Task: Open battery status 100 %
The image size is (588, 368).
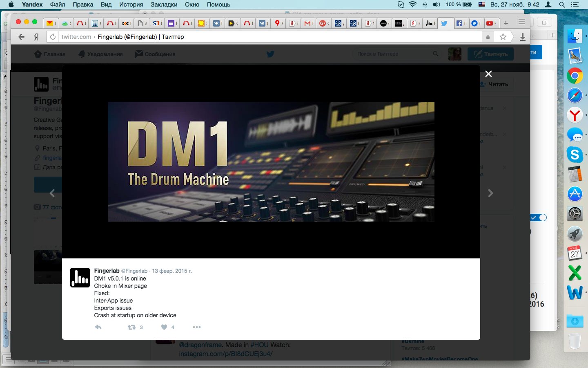Action: pos(459,4)
